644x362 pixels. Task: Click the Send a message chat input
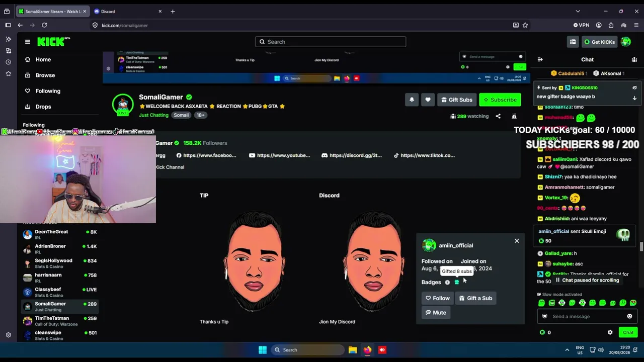587,316
